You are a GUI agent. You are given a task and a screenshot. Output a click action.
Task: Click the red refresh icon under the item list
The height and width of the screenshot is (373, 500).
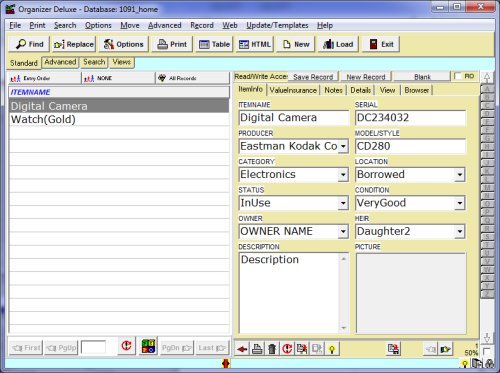[x=126, y=346]
